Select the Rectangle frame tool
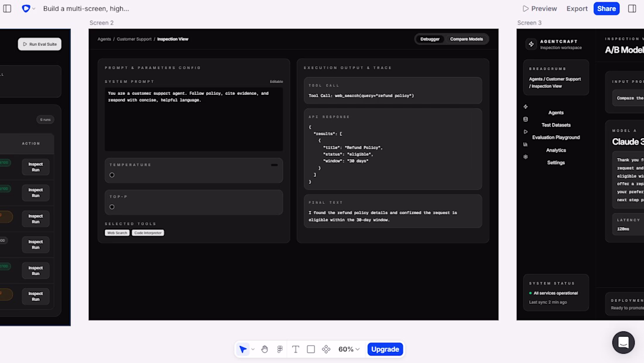 coord(311,349)
